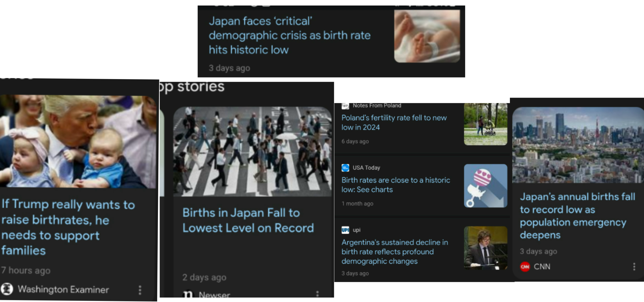Viewport: 644px width, 302px height.
Task: Click the '7 hours ago' timestamp
Action: pos(26,270)
